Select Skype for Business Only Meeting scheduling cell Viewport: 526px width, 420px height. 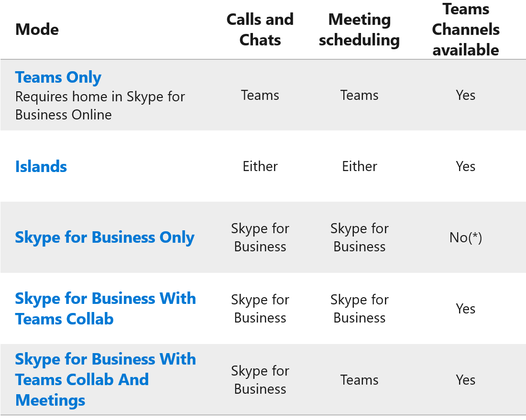[360, 237]
